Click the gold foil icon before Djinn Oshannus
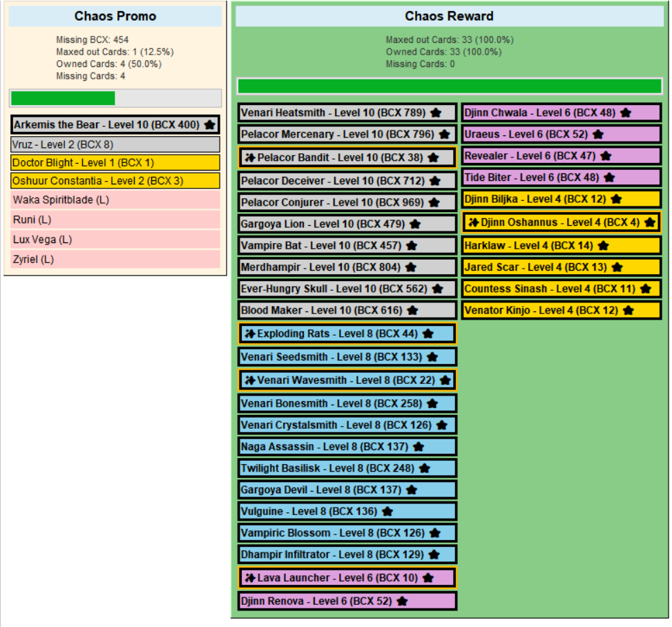Image resolution: width=672 pixels, height=627 pixels. [473, 222]
